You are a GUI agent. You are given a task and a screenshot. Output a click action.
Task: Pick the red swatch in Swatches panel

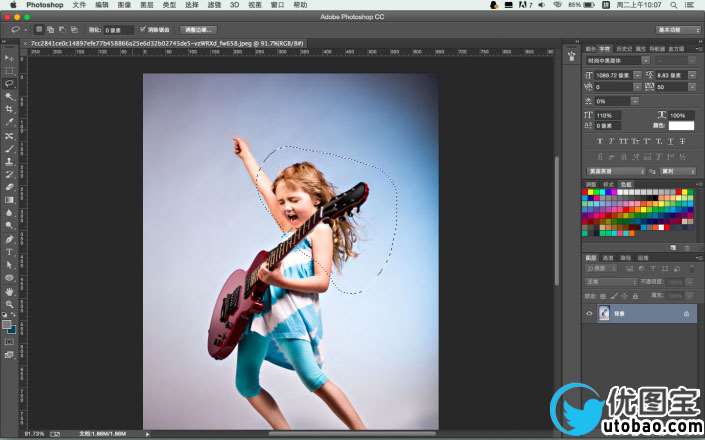585,192
